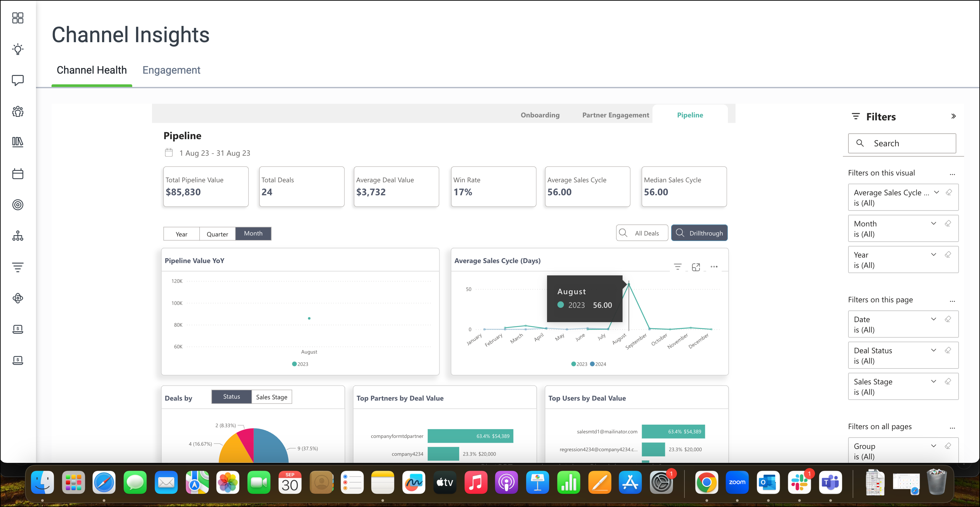Clear the Date filter with eraser icon
This screenshot has height=507, width=980.
pyautogui.click(x=948, y=319)
